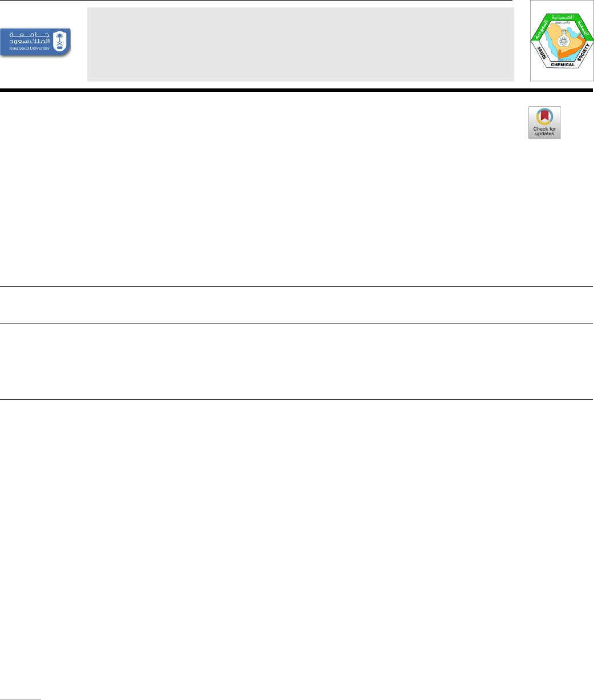The width and height of the screenshot is (594, 700).
Task: Click the "CHEMICAL" word on the society logo
Action: [563, 64]
